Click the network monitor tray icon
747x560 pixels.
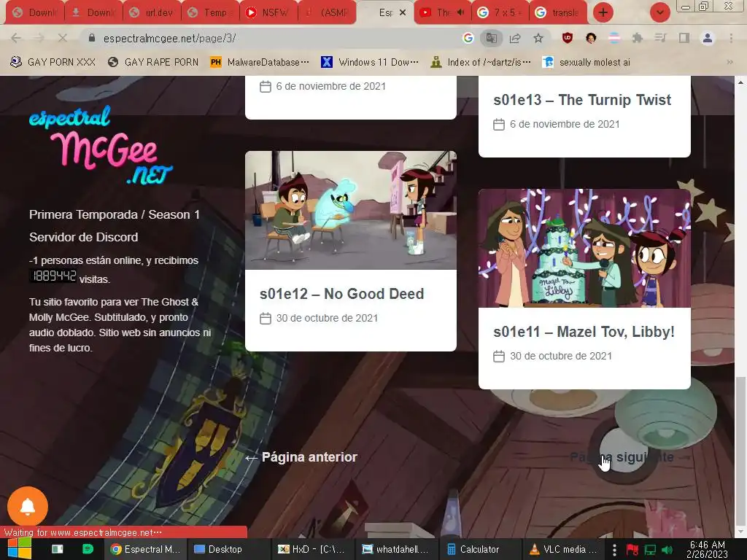650,550
